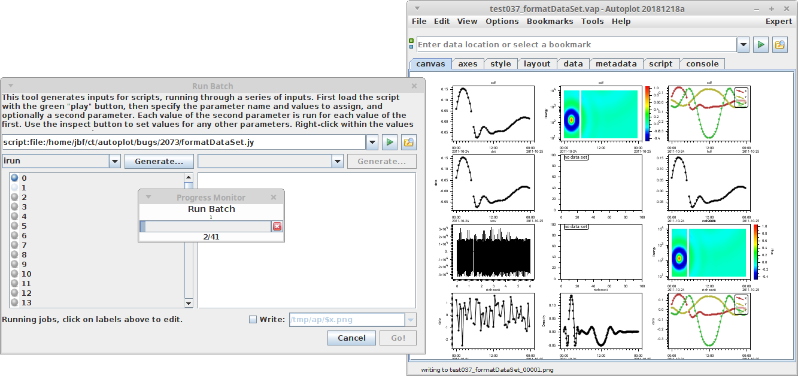
Task: Click the Expert mode label
Action: tap(779, 21)
